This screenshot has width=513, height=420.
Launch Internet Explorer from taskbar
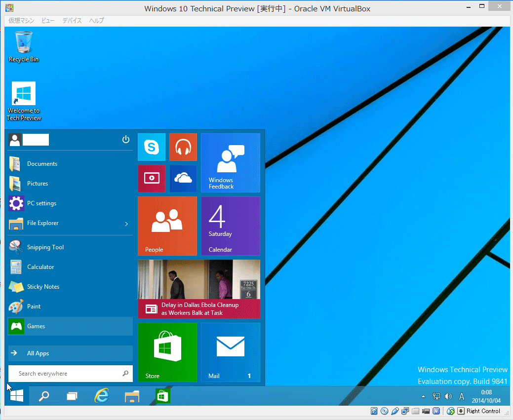click(x=102, y=396)
